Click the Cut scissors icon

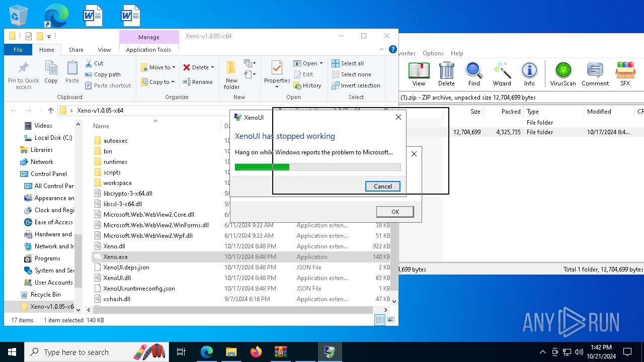(89, 63)
